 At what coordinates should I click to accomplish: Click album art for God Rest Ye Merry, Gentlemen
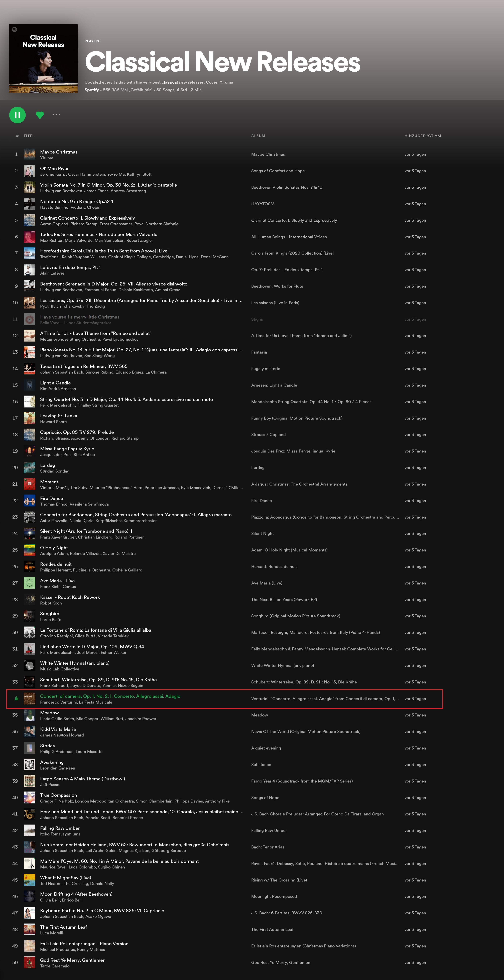coord(30,962)
